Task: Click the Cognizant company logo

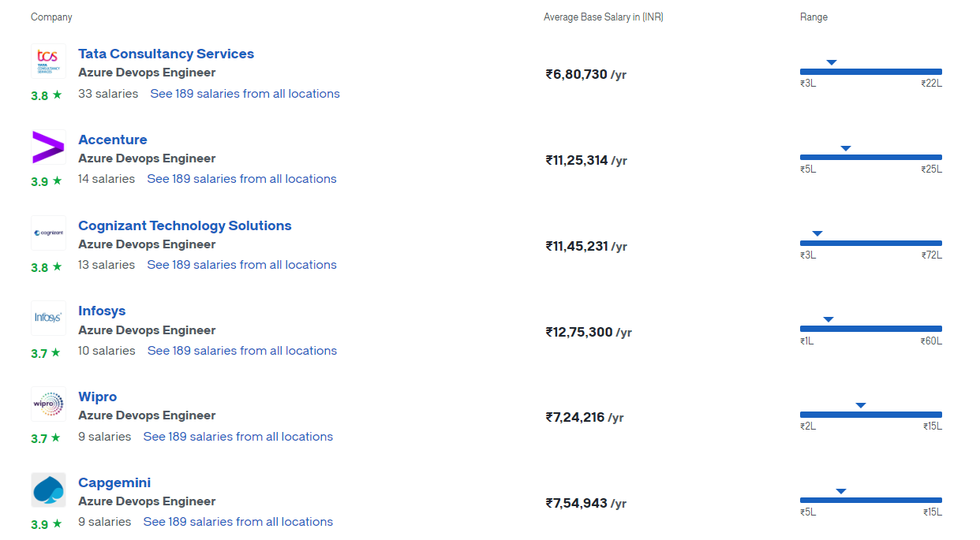Action: pyautogui.click(x=48, y=233)
